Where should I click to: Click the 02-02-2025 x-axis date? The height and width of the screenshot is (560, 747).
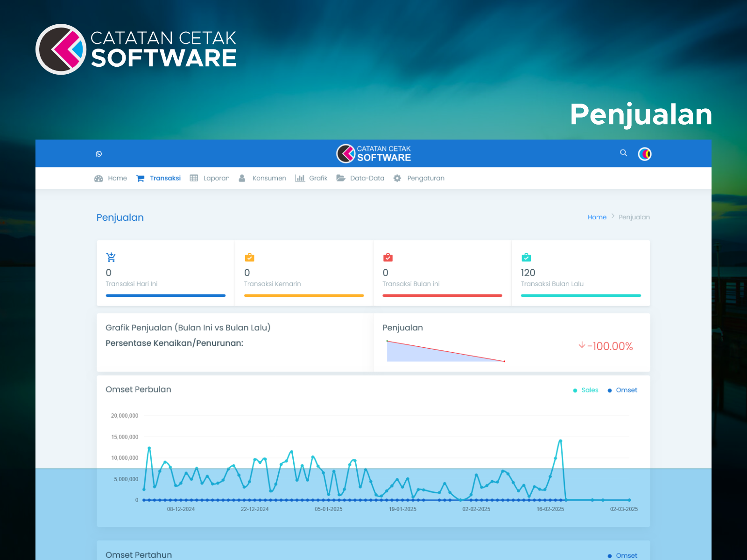coord(476,509)
